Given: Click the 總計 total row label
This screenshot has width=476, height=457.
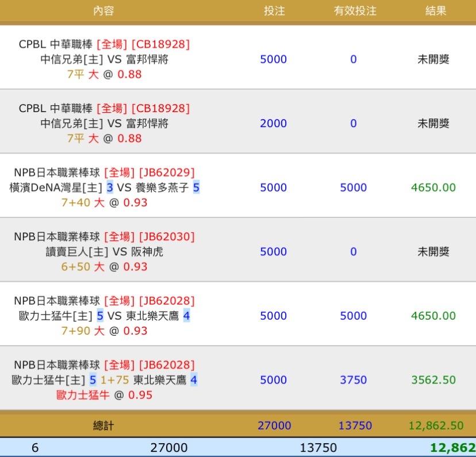Looking at the screenshot, I should [104, 426].
